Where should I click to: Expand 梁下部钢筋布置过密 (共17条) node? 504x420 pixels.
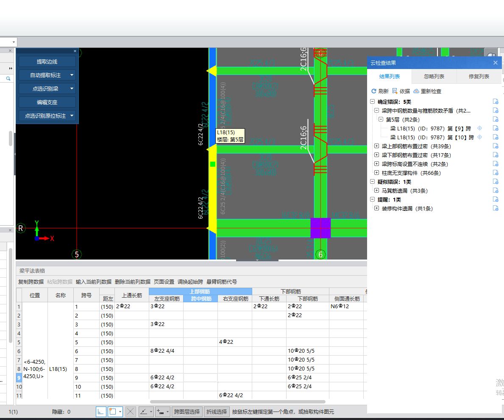click(x=377, y=155)
